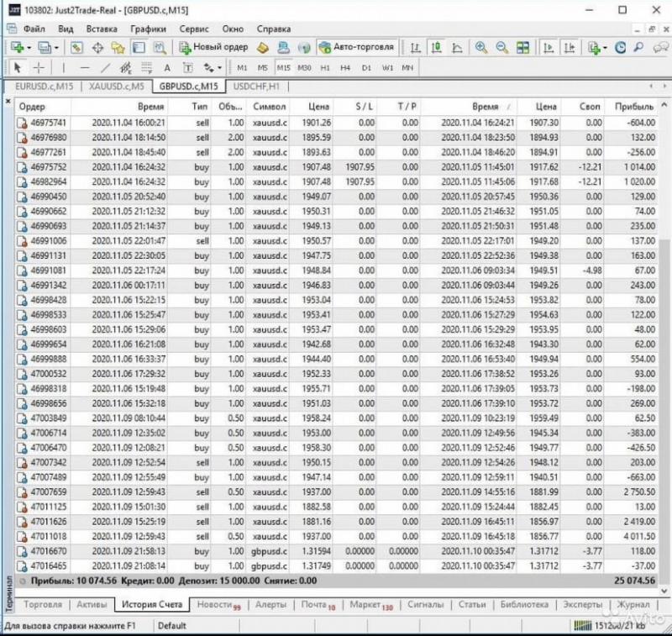The height and width of the screenshot is (636, 672).
Task: Zoom out on the chart
Action: tap(501, 48)
